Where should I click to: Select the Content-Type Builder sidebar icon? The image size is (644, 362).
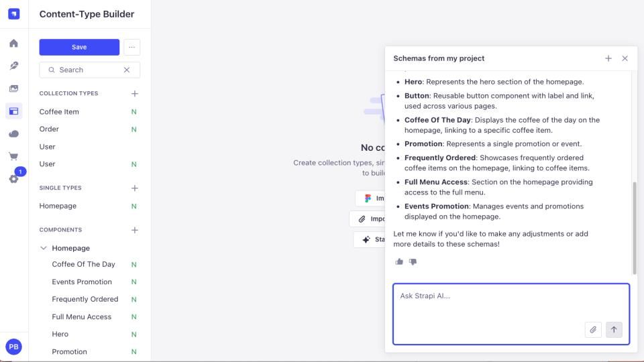pyautogui.click(x=13, y=111)
